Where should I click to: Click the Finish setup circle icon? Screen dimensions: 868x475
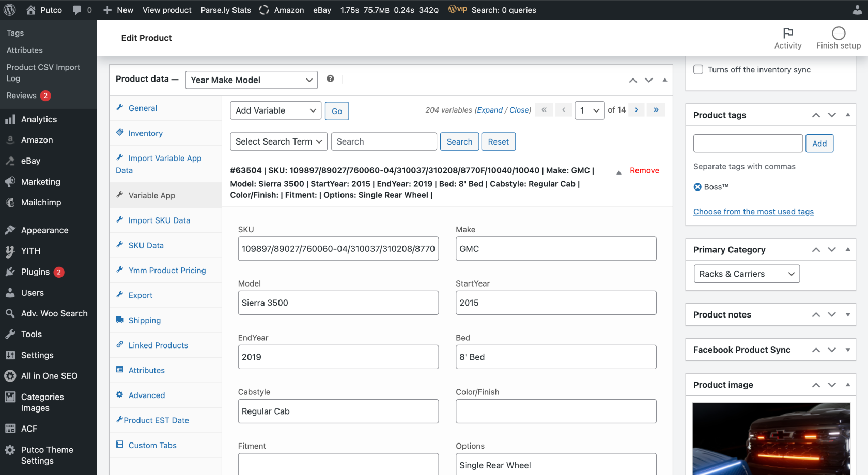(838, 34)
